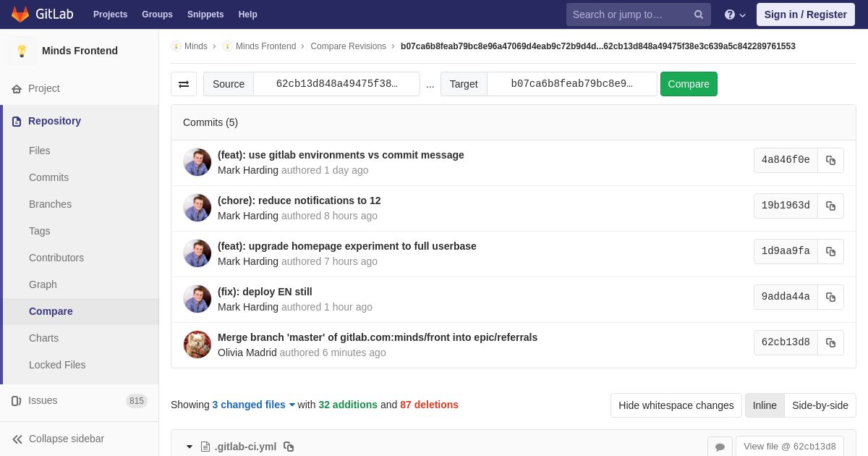Screen dimensions: 868x456
Task: Collapse the .gitlab-ci.yml diff
Action: pyautogui.click(x=190, y=447)
